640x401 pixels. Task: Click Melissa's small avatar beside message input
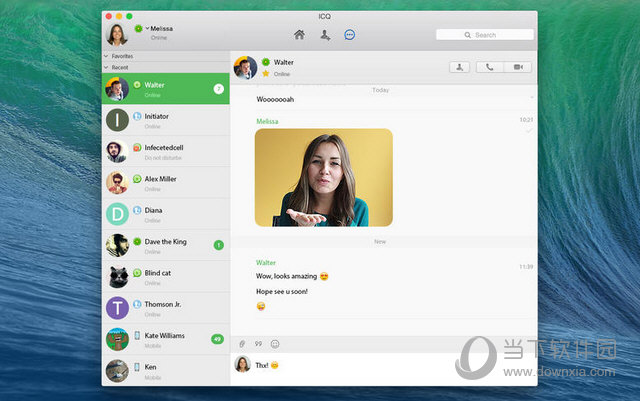coord(242,364)
